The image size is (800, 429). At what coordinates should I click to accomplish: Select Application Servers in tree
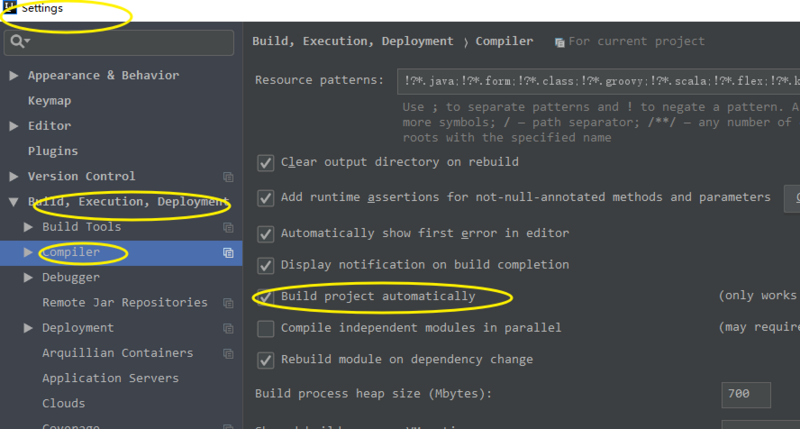[x=111, y=378]
